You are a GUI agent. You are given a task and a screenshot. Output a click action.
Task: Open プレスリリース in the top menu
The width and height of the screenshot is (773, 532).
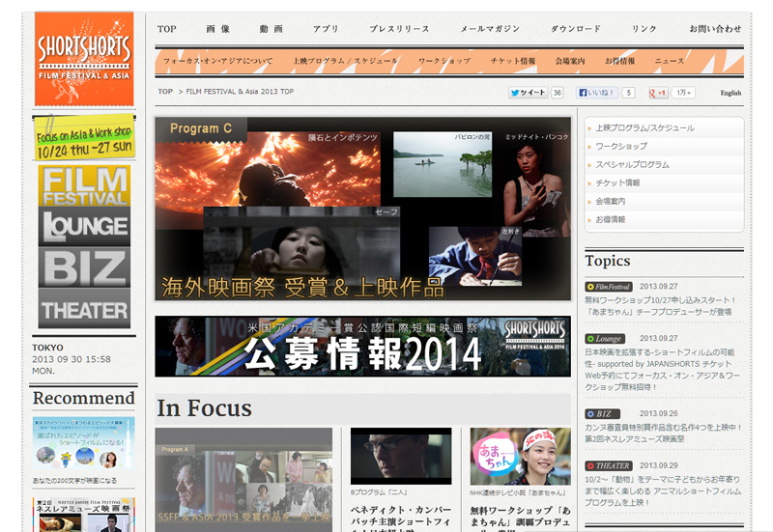pos(399,29)
